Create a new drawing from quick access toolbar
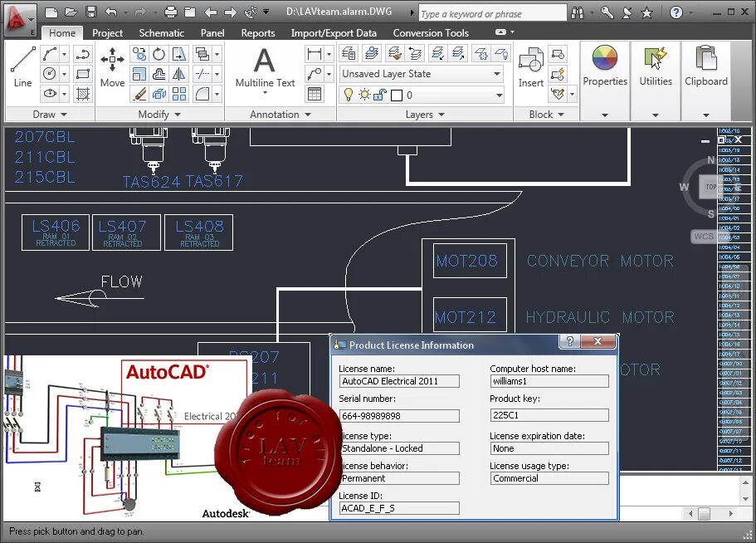This screenshot has height=543, width=756. [x=51, y=12]
